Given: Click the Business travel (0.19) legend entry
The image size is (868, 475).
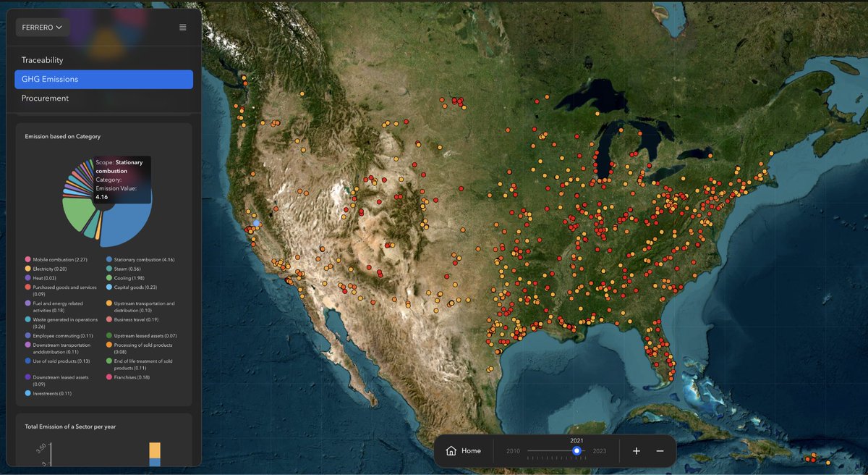Looking at the screenshot, I should (132, 319).
